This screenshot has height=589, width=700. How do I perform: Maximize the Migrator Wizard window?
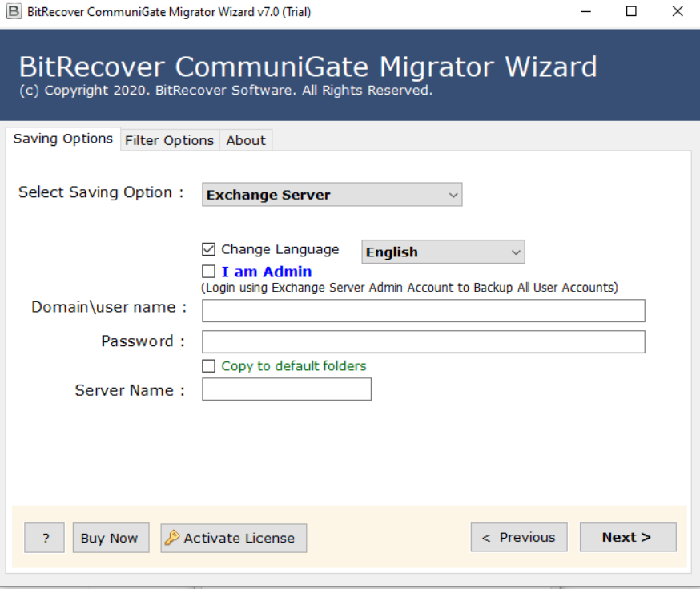(x=631, y=12)
